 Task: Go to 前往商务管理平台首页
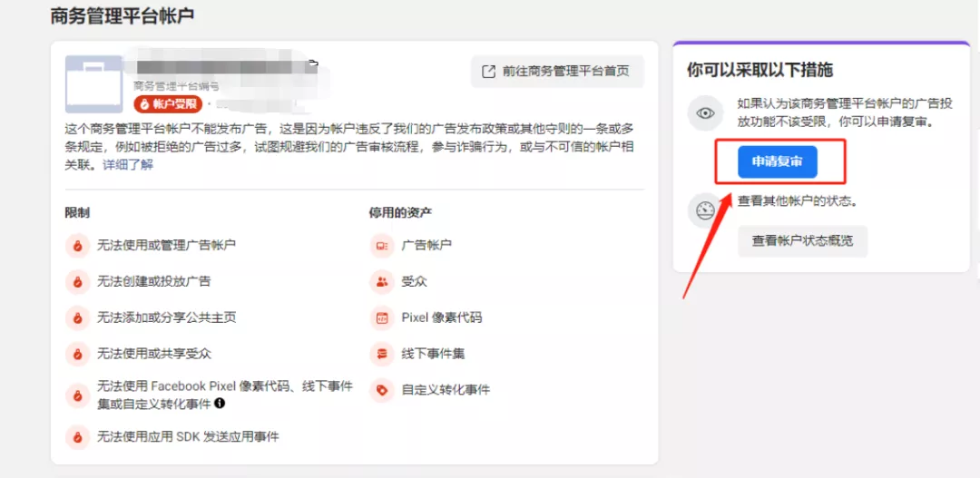coord(557,72)
